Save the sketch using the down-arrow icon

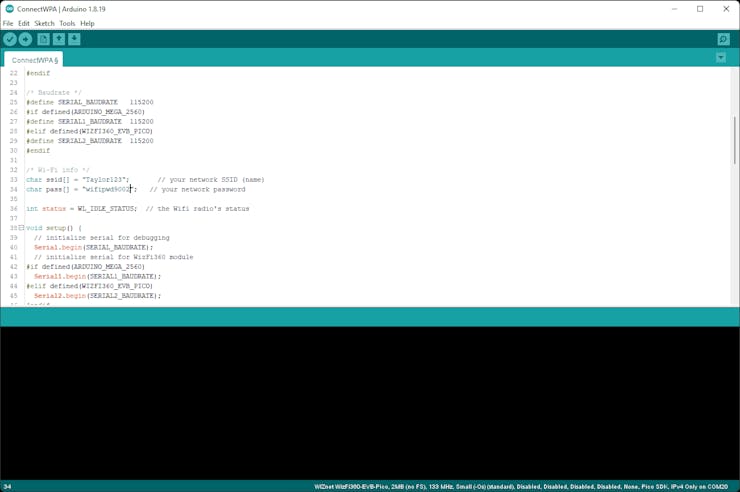point(74,39)
